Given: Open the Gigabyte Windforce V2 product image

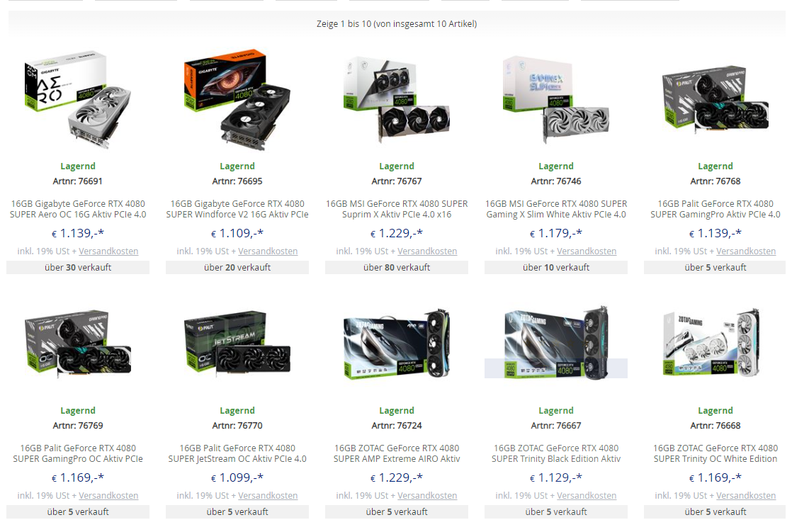Looking at the screenshot, I should pos(237,99).
